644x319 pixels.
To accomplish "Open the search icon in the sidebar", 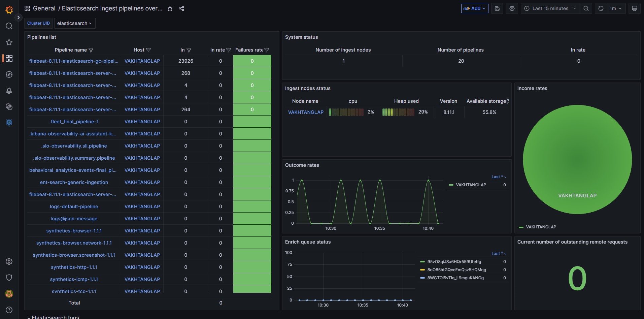I will click(x=9, y=26).
